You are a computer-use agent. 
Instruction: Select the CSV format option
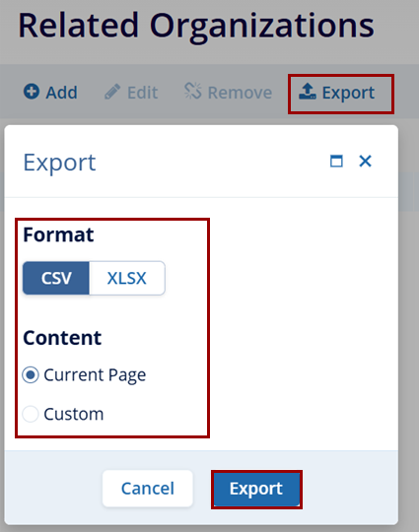(x=56, y=278)
